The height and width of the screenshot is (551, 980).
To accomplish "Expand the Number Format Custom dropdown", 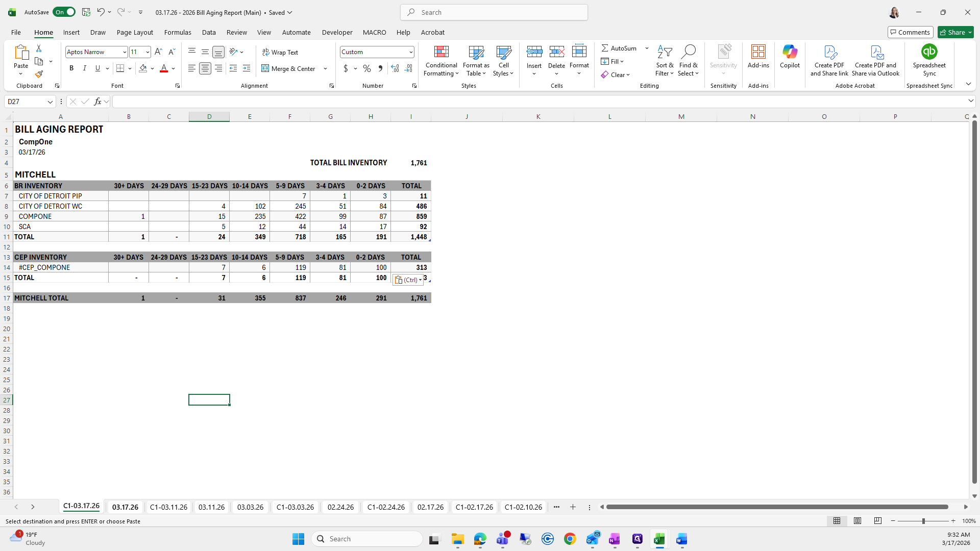I will tap(410, 52).
